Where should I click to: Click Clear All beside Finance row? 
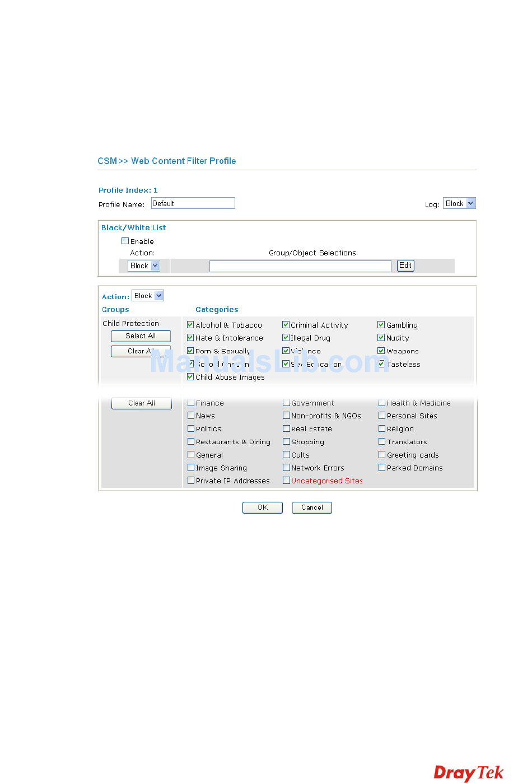[x=142, y=403]
